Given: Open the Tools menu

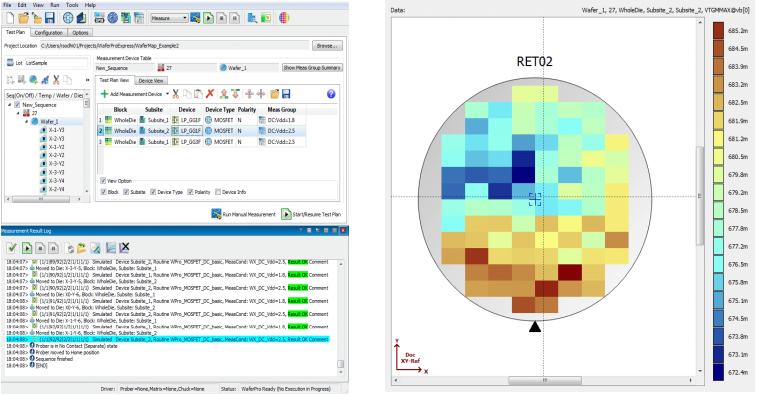Looking at the screenshot, I should click(x=72, y=5).
